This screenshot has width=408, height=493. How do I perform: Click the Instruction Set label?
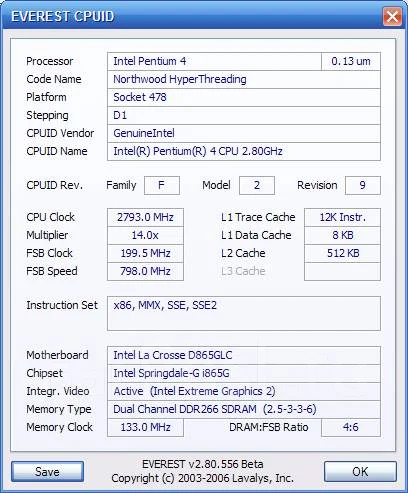point(62,305)
